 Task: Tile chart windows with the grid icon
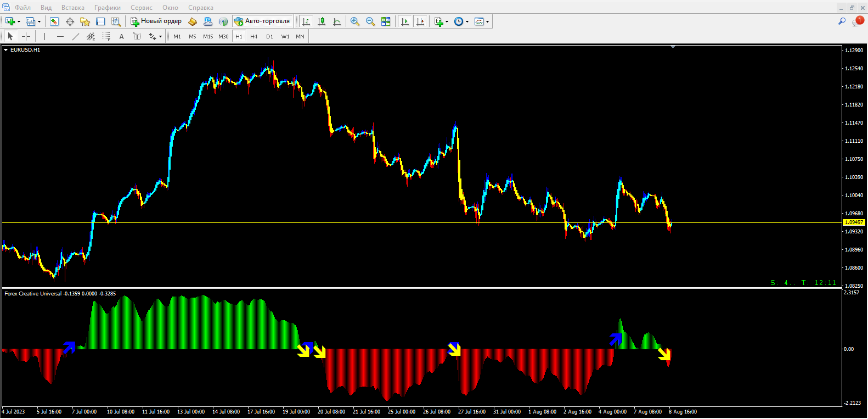[386, 21]
